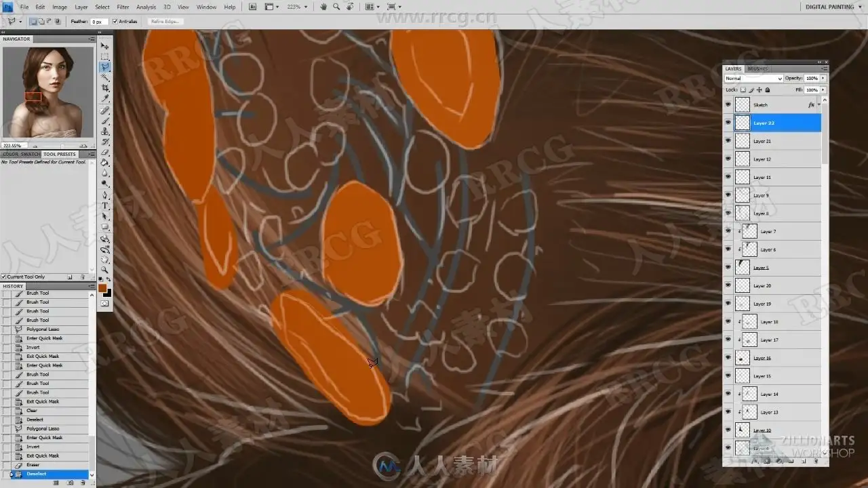Toggle visibility of Layer 21
Image resolution: width=868 pixels, height=488 pixels.
click(728, 141)
